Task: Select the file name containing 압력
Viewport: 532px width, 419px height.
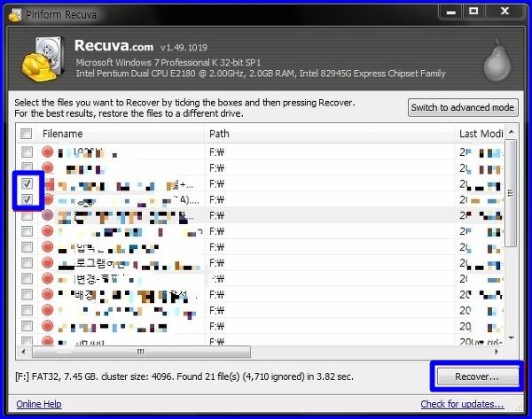Action: coord(108,247)
